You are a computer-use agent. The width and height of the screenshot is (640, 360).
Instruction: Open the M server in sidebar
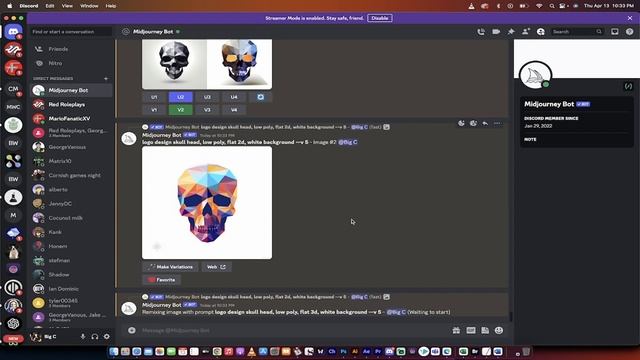13,215
